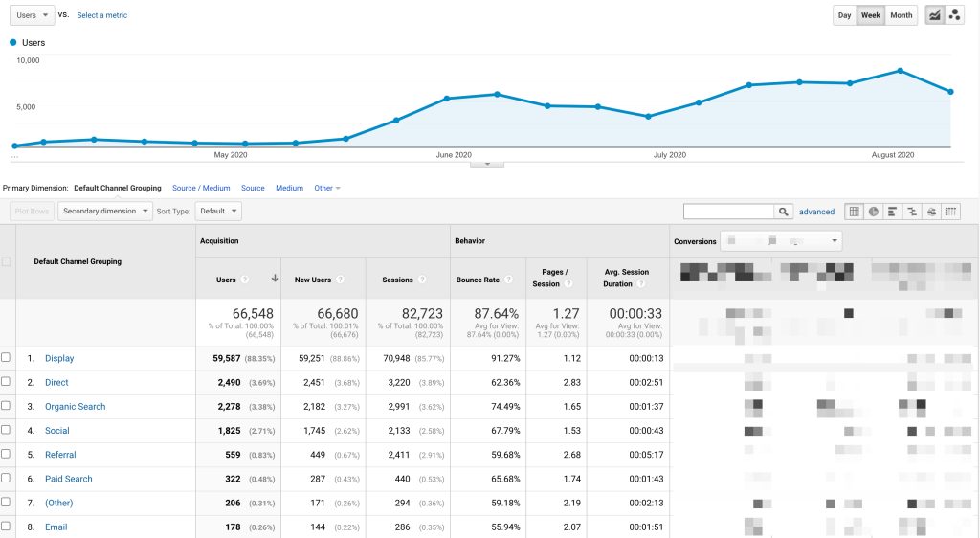980x538 pixels.
Task: Open the Email channel link
Action: click(56, 527)
